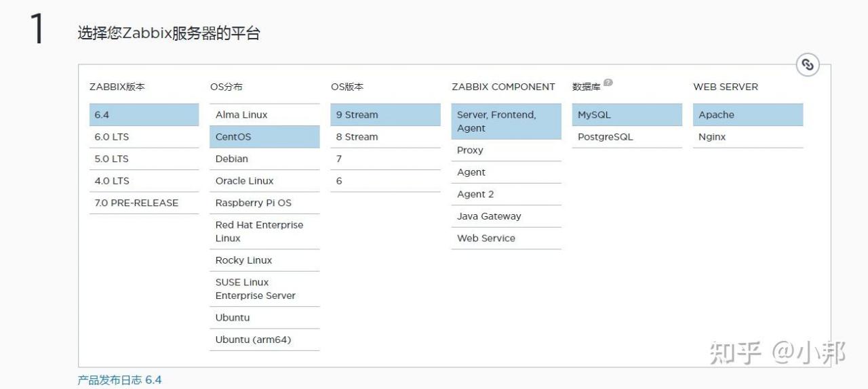Choose Zabbix version 5.0 LTS
Image resolution: width=868 pixels, height=389 pixels.
pyautogui.click(x=144, y=159)
